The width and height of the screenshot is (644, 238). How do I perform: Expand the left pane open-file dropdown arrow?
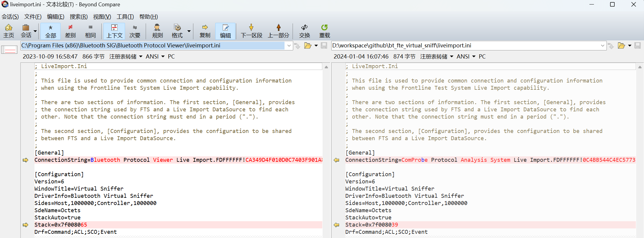[316, 46]
